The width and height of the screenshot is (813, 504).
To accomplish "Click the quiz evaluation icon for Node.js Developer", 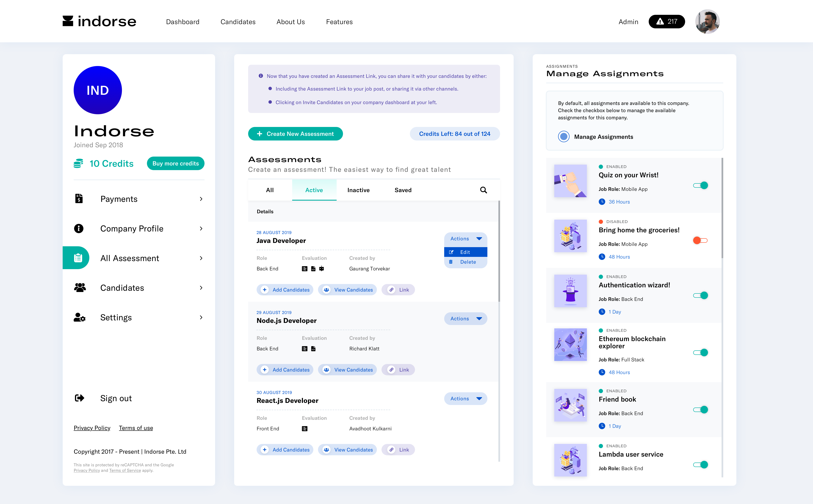I will pyautogui.click(x=304, y=349).
